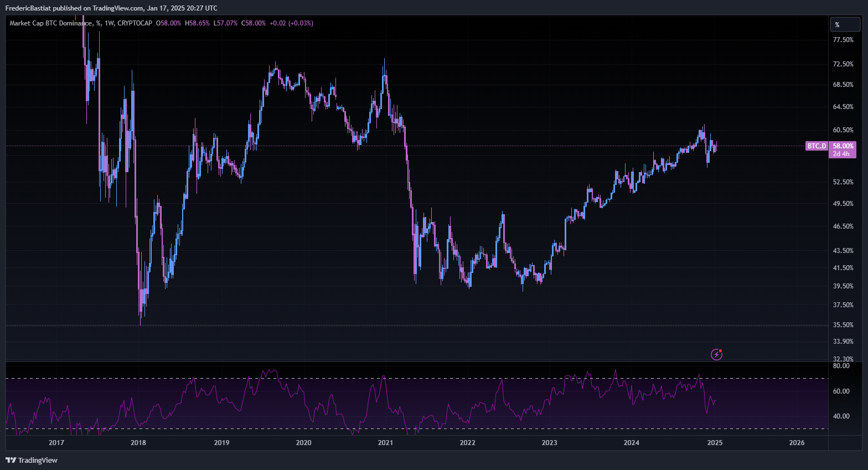This screenshot has width=868, height=470.
Task: Click the 58.00% current price label
Action: pos(843,146)
